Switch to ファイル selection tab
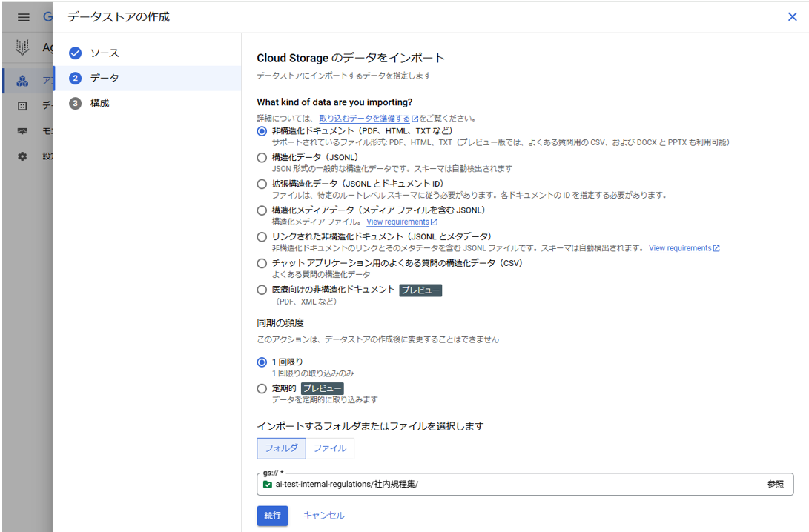Viewport: 809px width, 532px height. (330, 448)
